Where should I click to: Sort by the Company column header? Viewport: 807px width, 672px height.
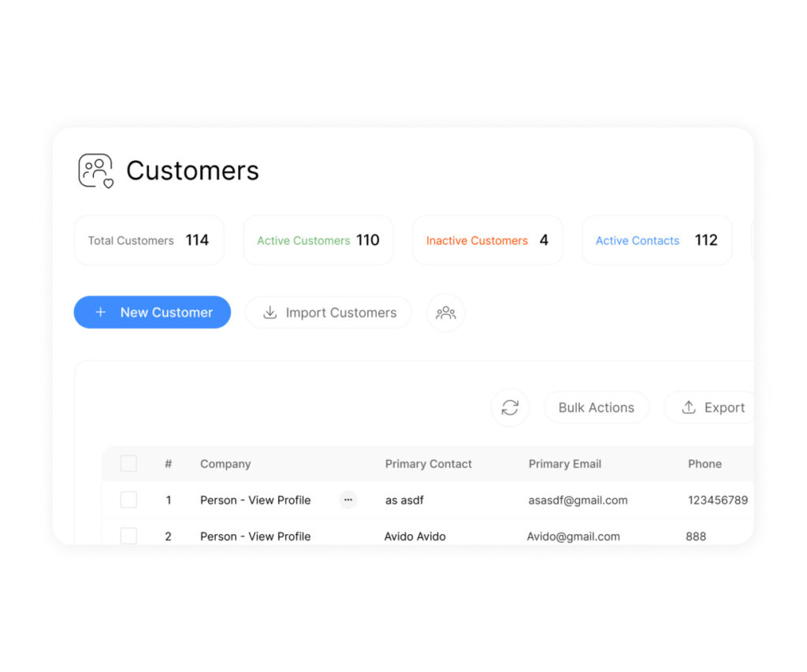coord(225,464)
